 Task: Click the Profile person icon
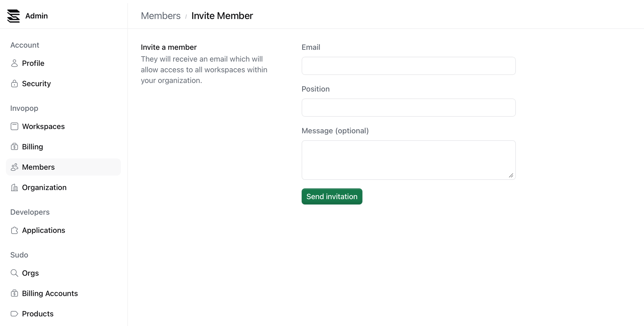(14, 63)
